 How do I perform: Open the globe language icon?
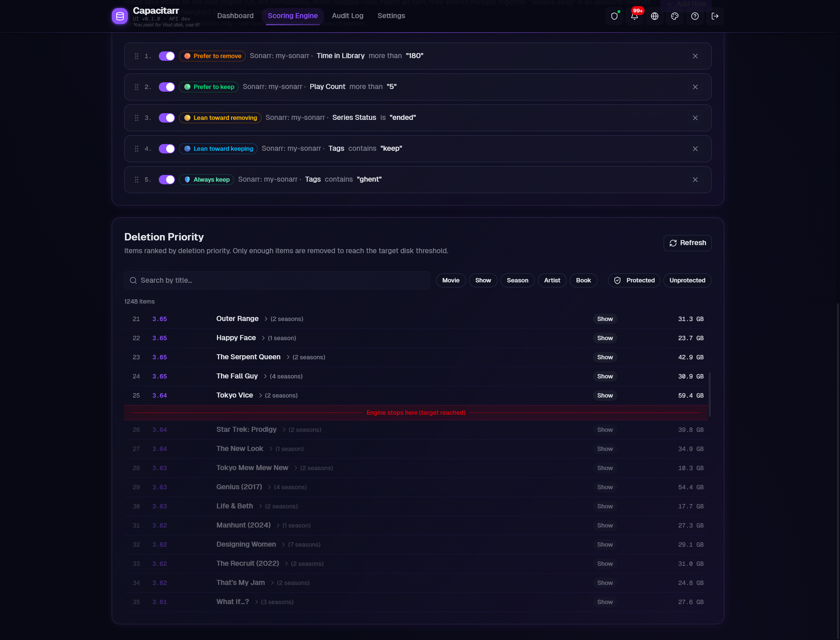[654, 16]
